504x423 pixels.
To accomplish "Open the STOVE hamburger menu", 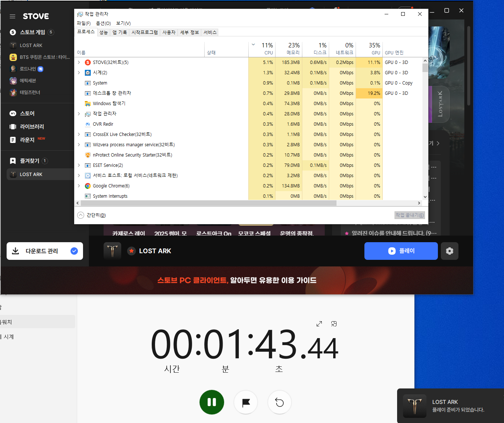I will pos(12,16).
